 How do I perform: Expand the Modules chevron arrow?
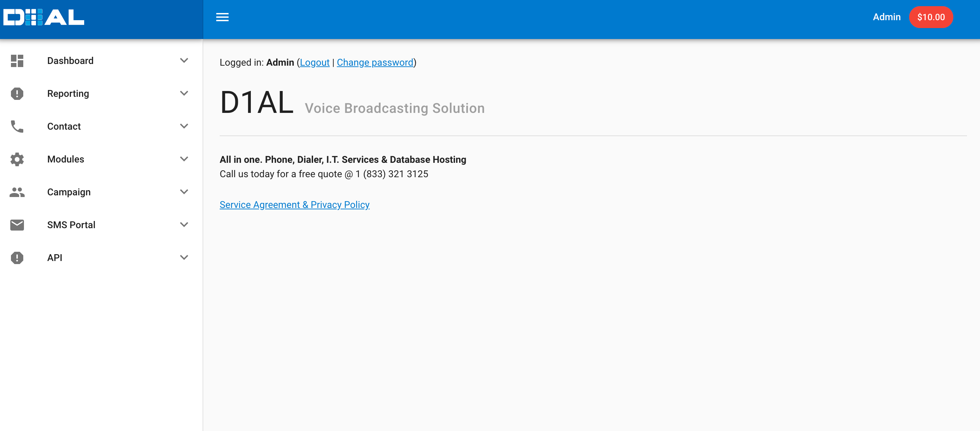(184, 159)
